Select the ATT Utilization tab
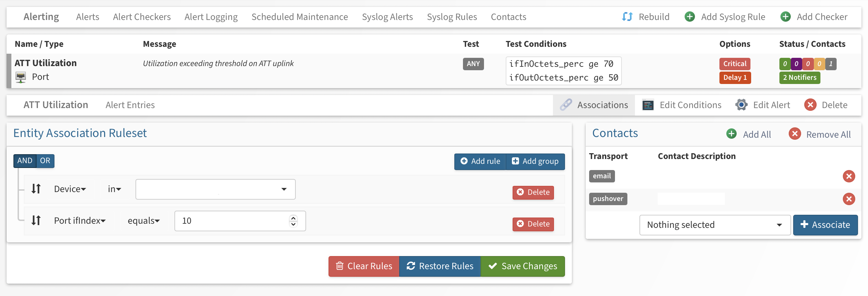 pos(56,105)
